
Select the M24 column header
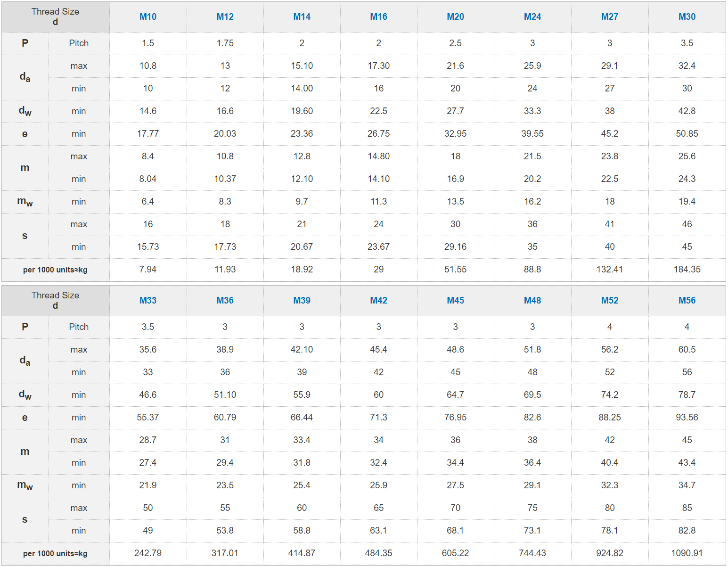(532, 16)
